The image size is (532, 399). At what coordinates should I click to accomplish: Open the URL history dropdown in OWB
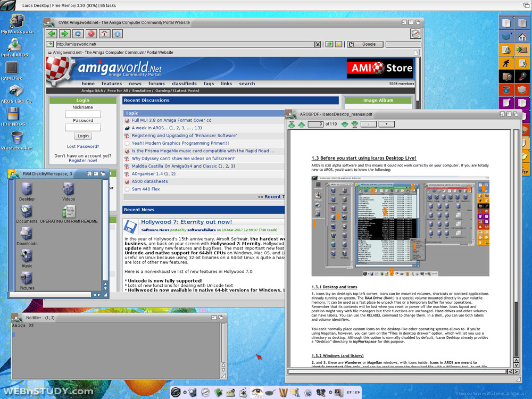tap(318, 44)
